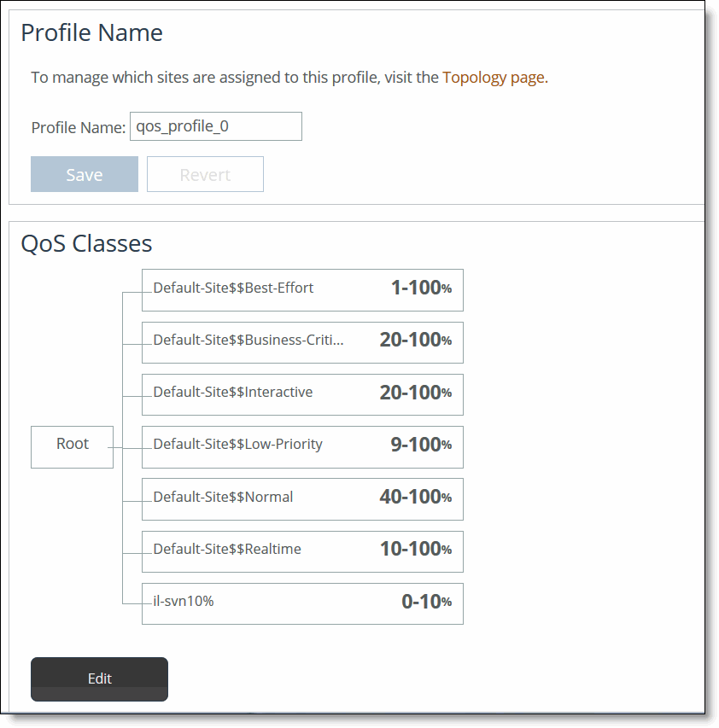719x728 pixels.
Task: Click inside the Profile Name text field
Action: [215, 126]
